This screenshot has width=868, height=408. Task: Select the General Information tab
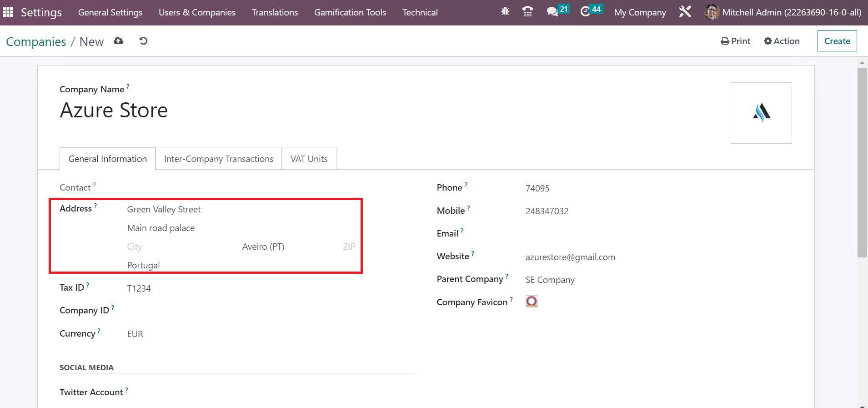point(107,158)
